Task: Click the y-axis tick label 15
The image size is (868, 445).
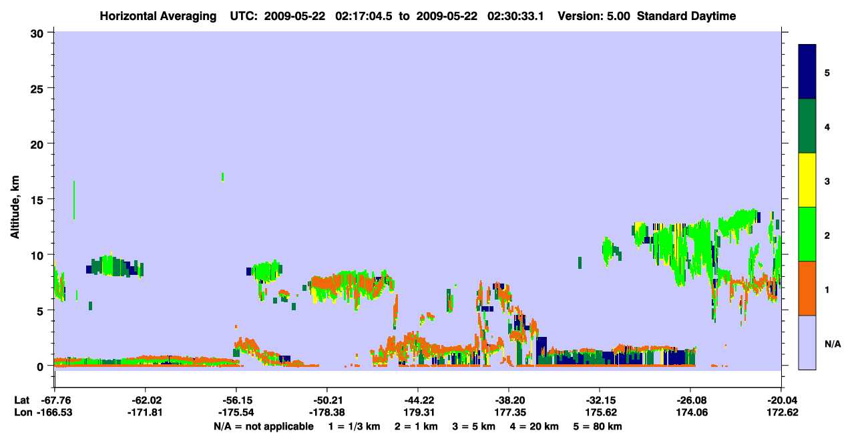Action: coord(39,199)
